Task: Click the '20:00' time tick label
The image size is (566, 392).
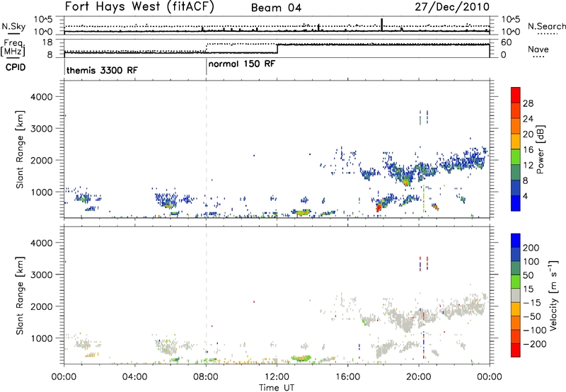Action: tap(419, 377)
